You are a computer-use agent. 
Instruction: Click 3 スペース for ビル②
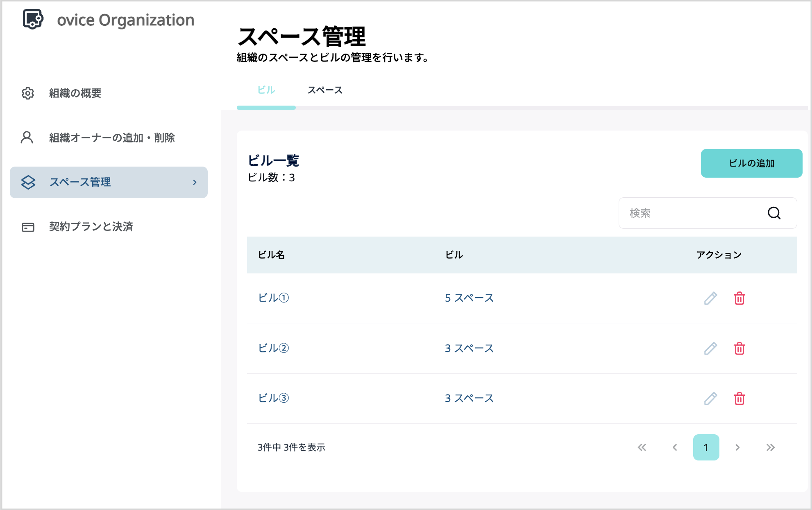point(470,348)
